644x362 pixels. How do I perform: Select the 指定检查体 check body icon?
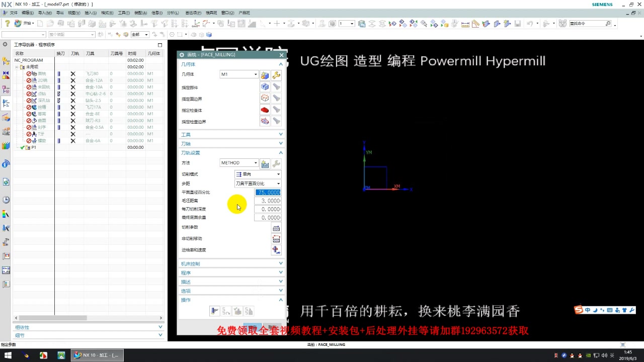[265, 110]
